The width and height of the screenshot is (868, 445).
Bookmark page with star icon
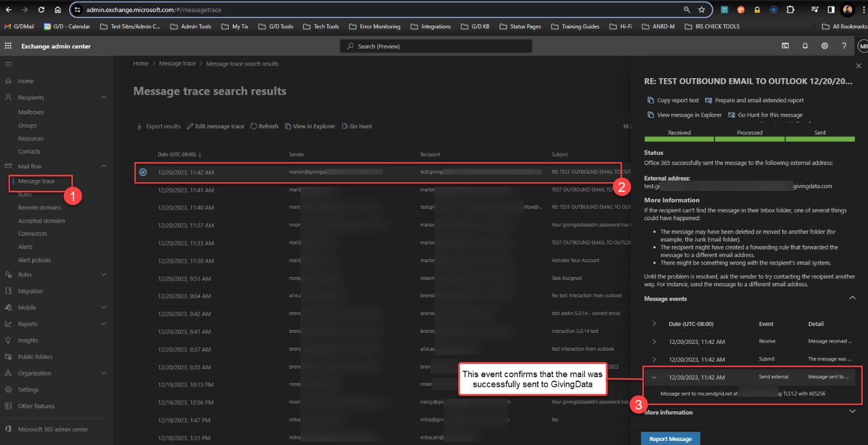point(701,10)
